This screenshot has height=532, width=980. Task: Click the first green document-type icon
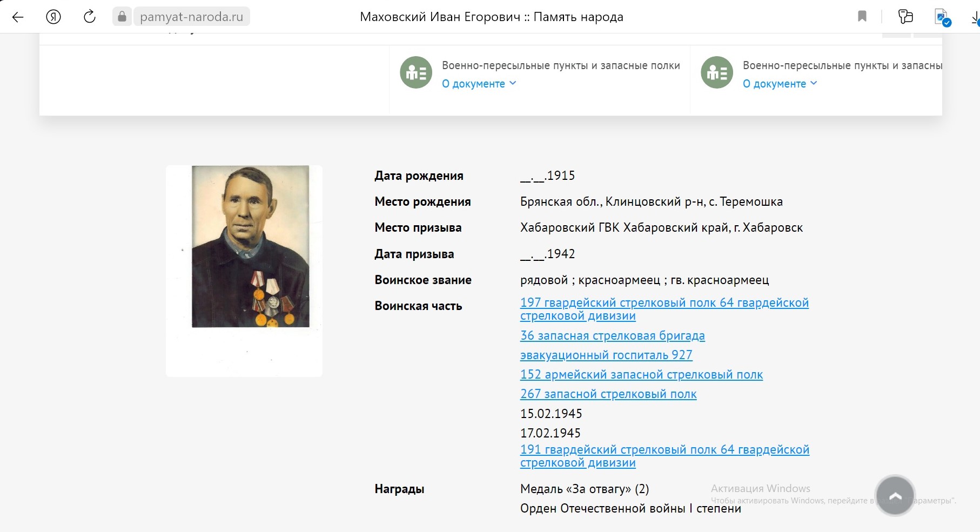click(416, 72)
